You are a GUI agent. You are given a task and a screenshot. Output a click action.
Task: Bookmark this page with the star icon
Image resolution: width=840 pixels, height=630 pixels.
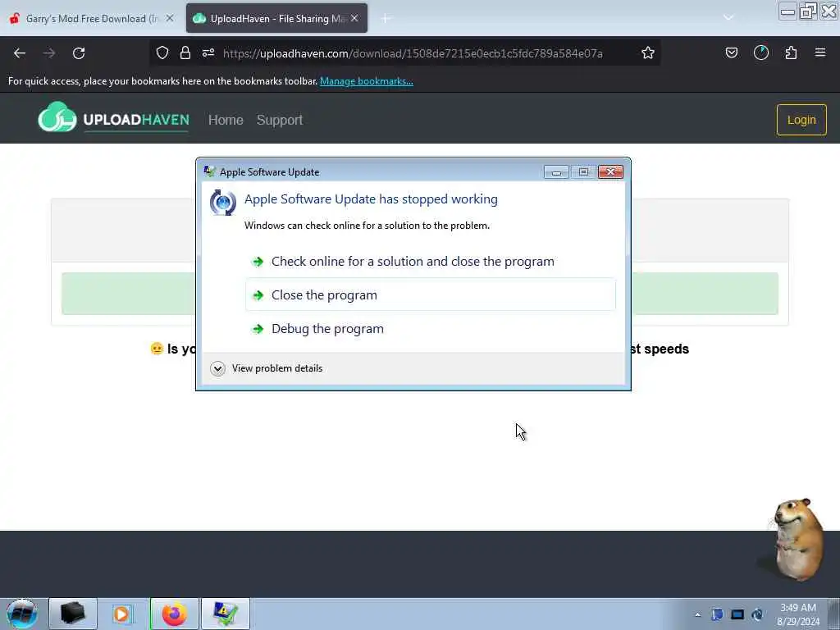pyautogui.click(x=648, y=52)
